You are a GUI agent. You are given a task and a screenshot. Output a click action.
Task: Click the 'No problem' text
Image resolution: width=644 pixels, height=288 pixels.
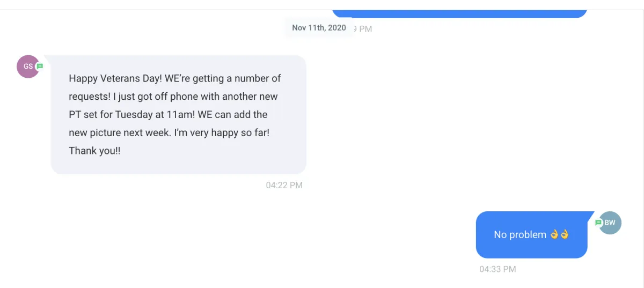[520, 235]
